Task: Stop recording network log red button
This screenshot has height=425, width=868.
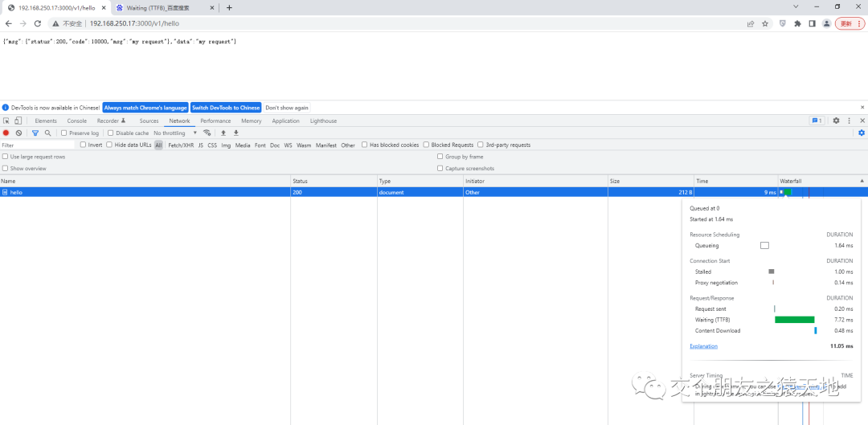Action: tap(6, 133)
